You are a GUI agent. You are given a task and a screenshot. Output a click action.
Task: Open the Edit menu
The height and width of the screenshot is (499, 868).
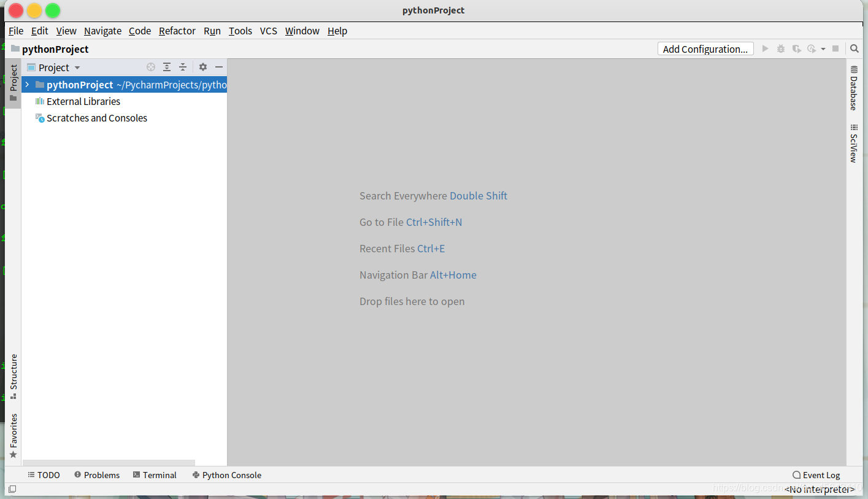click(40, 31)
